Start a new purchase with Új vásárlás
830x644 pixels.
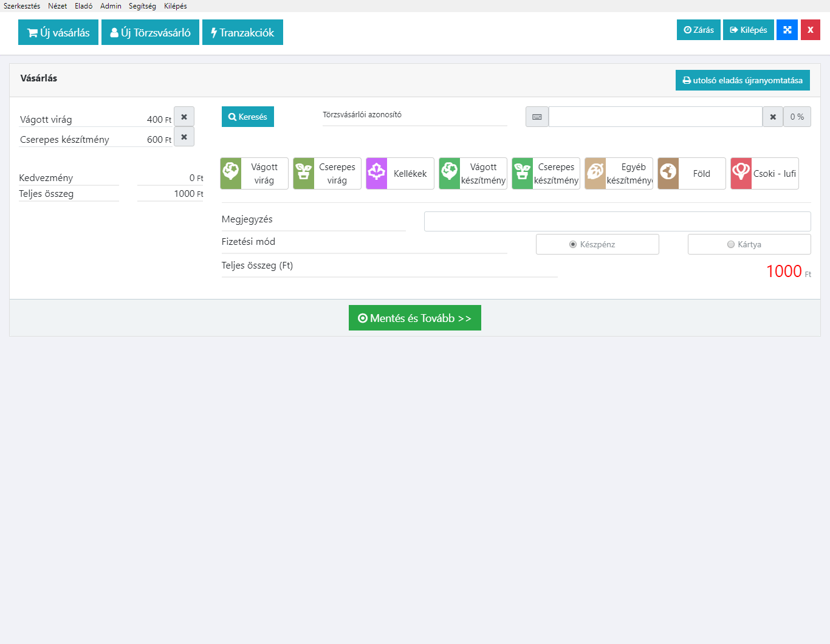(x=58, y=33)
